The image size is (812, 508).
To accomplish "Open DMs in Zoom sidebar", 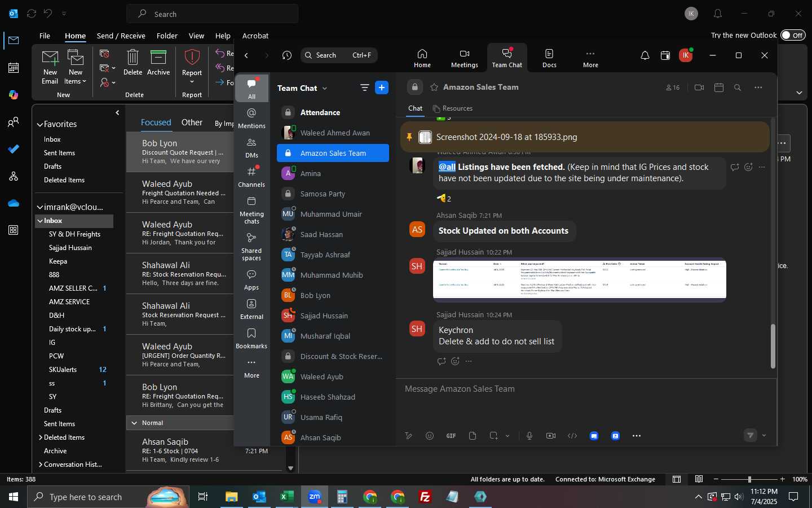I will 251,148.
